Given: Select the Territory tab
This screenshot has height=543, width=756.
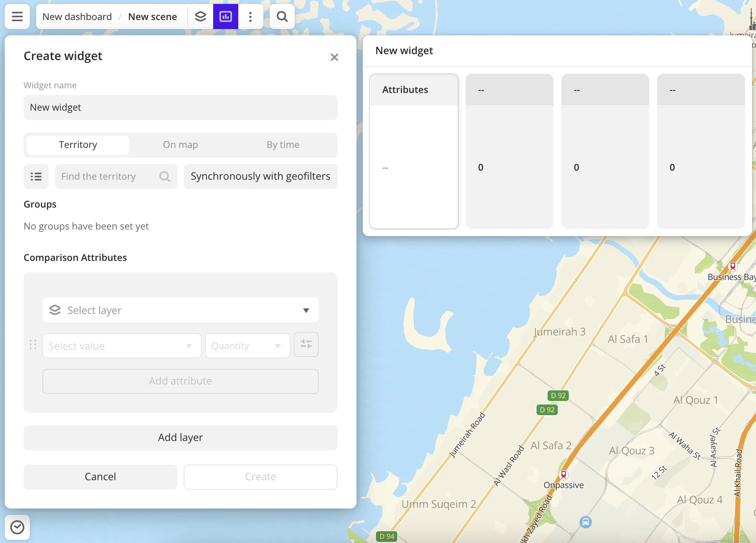Looking at the screenshot, I should tap(77, 145).
